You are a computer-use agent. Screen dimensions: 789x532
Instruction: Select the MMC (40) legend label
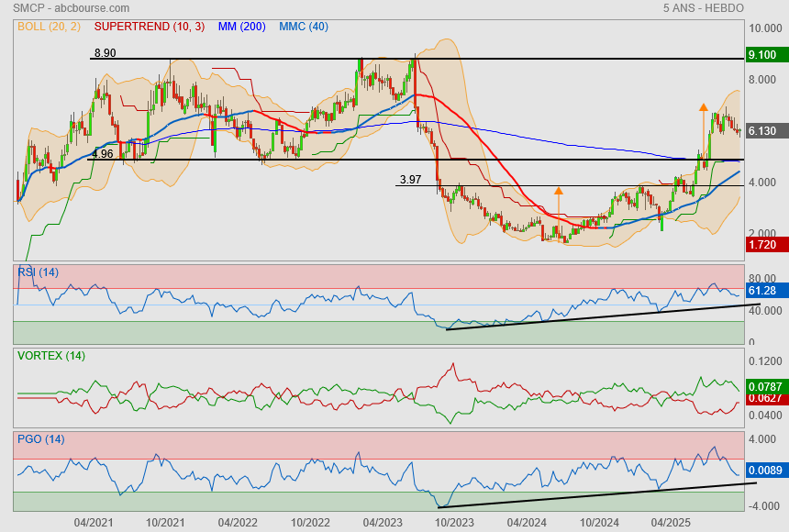click(303, 27)
